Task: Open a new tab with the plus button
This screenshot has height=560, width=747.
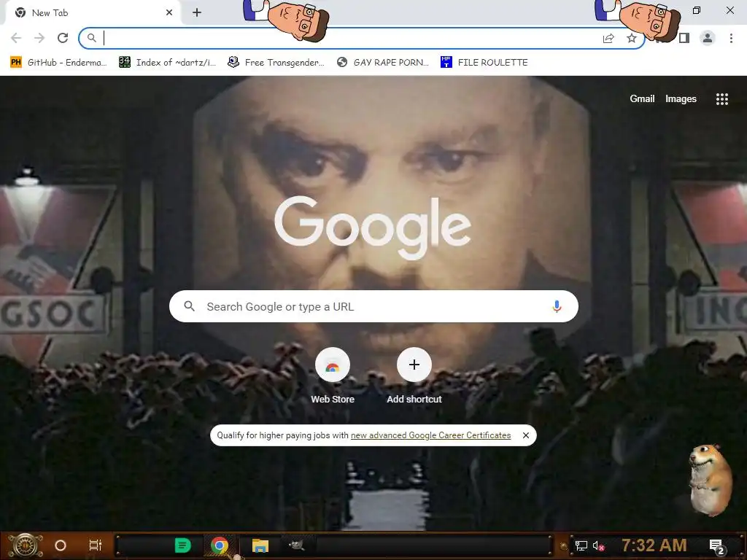Action: pyautogui.click(x=197, y=13)
